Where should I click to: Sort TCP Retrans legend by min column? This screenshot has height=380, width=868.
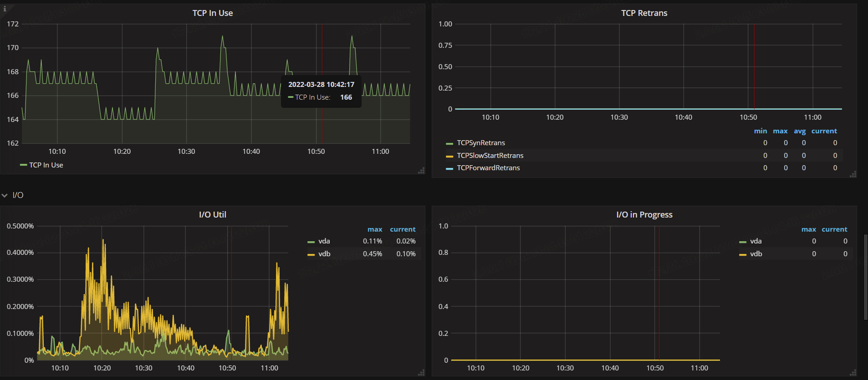[x=760, y=131]
